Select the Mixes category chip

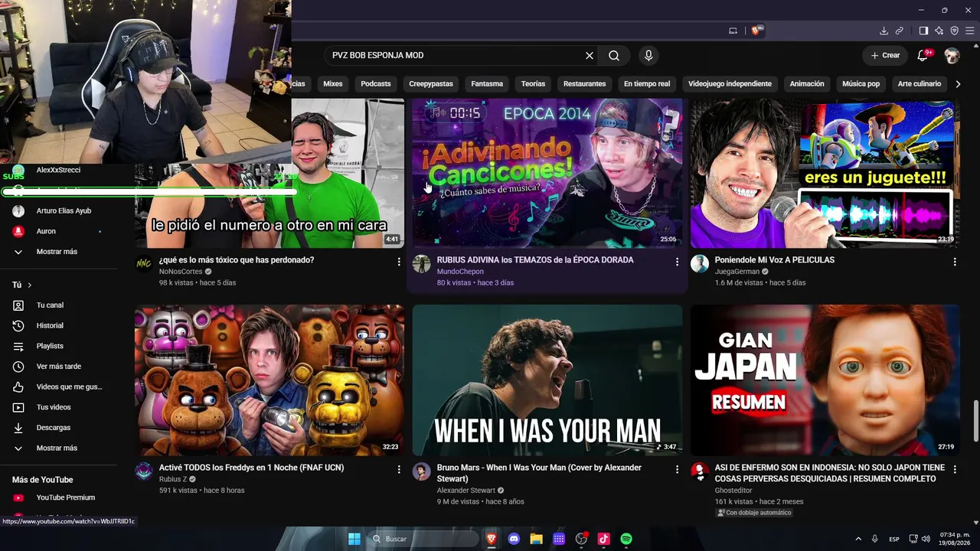point(333,84)
